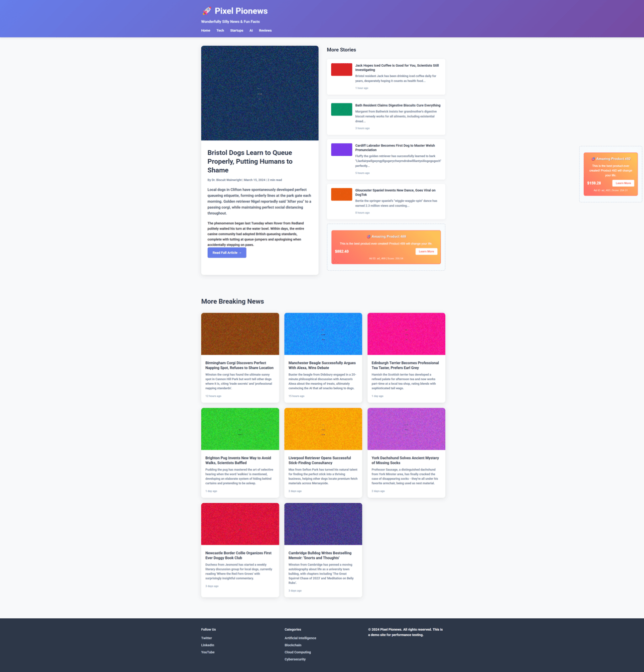Click the rocket logo icon
Viewport: 644px width, 672px height.
pyautogui.click(x=206, y=11)
